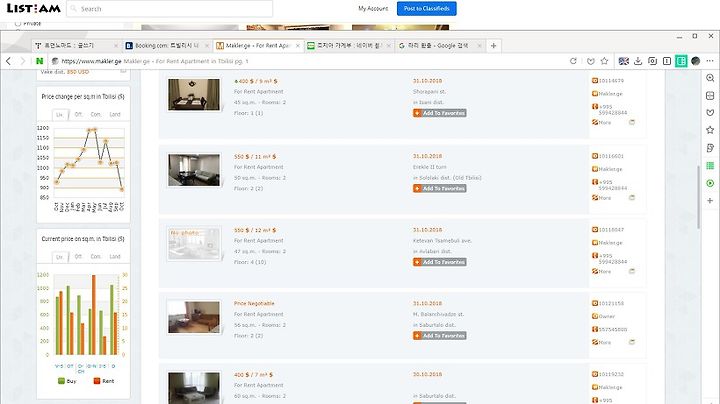Open thumbnail of the Price Negotiable listing
The height and width of the screenshot is (404, 720).
click(x=194, y=317)
